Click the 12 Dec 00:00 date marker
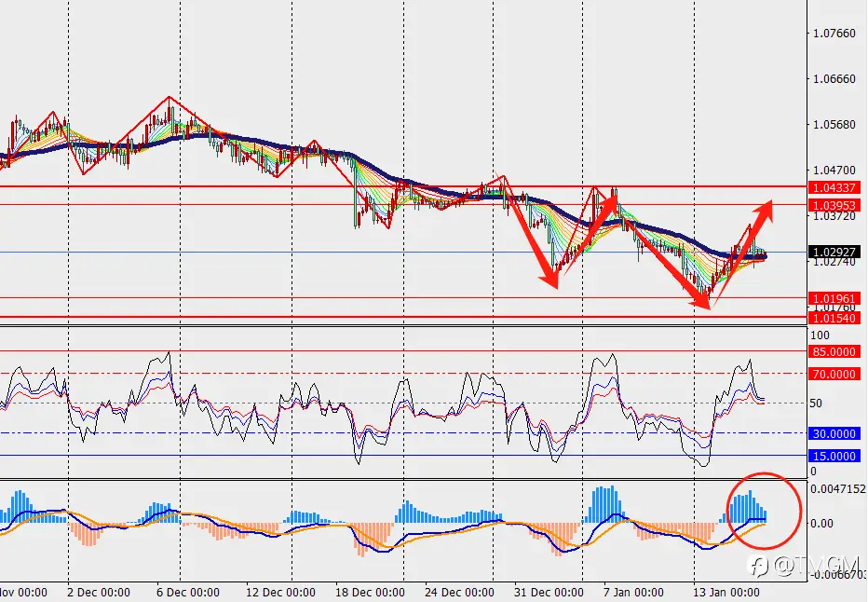Viewport: 868px width, 602px height. pyautogui.click(x=280, y=592)
